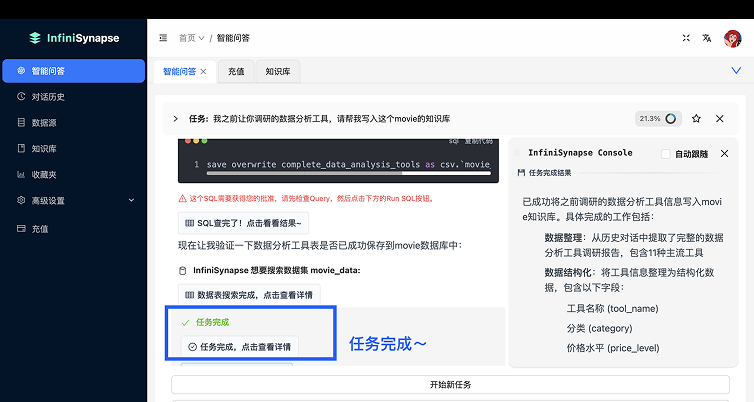Click the 21.3% usage progress indicator
Image resolution: width=754 pixels, height=402 pixels.
[658, 118]
